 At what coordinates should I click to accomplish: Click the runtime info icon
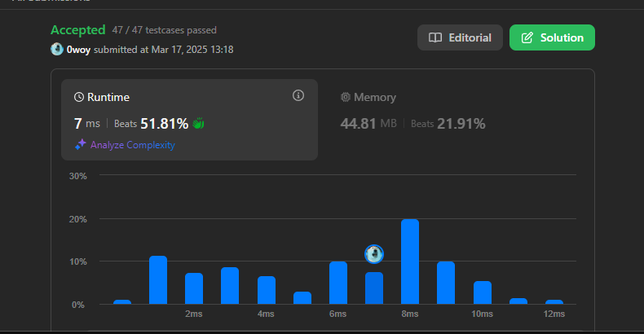pyautogui.click(x=298, y=95)
